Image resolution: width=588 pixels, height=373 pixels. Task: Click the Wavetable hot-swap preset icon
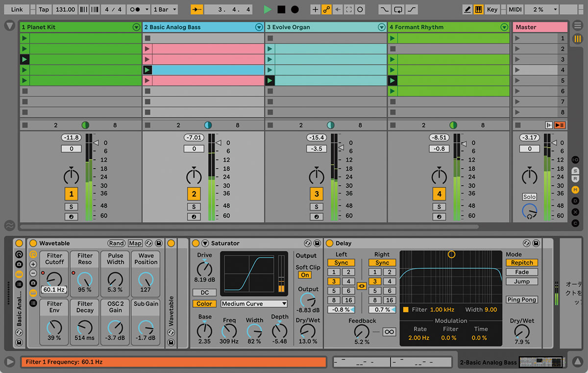coord(149,243)
